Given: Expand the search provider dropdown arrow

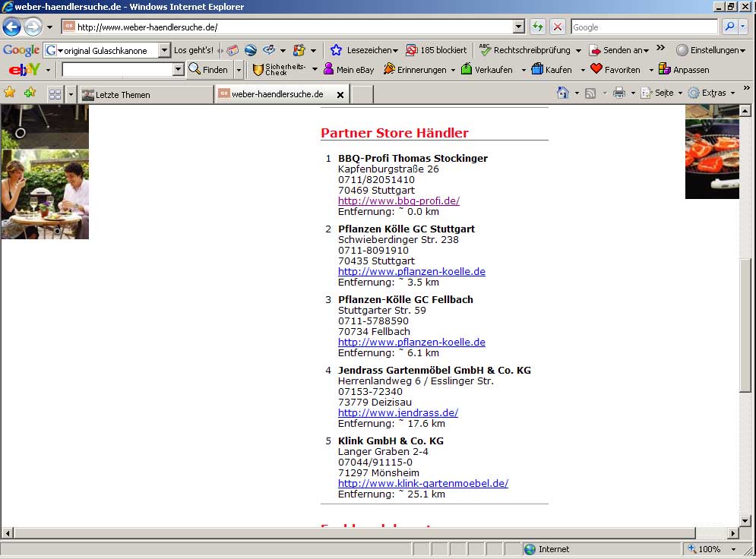Looking at the screenshot, I should 743,27.
